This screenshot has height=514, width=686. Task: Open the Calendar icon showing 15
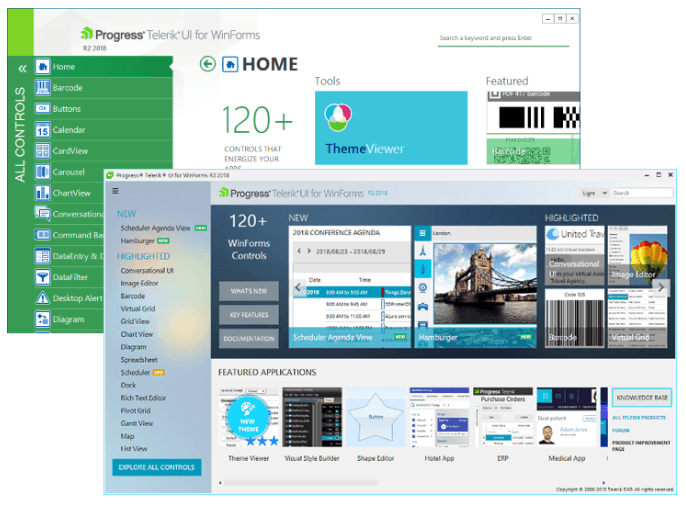tap(42, 129)
